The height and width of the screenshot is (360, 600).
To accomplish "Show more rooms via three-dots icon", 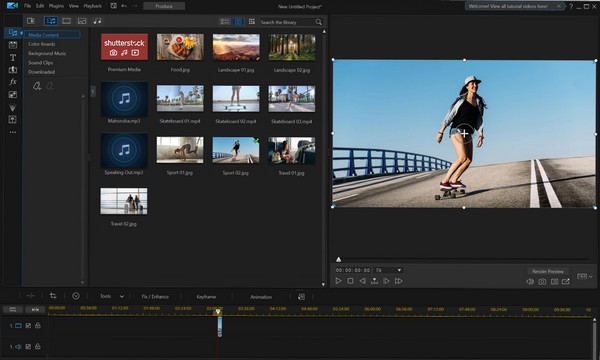I will click(13, 132).
